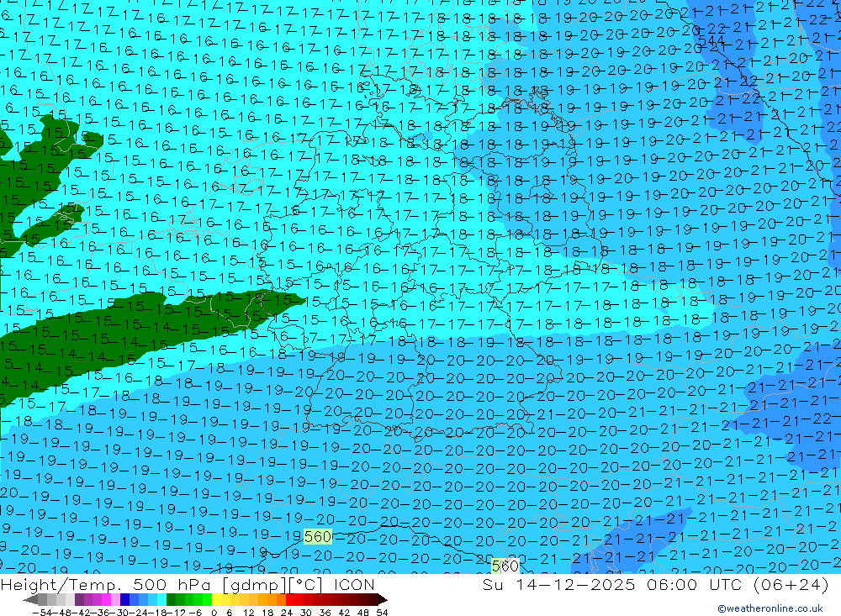Open the weatheronline.co.uk copyright link
841x616 pixels.
(x=770, y=608)
